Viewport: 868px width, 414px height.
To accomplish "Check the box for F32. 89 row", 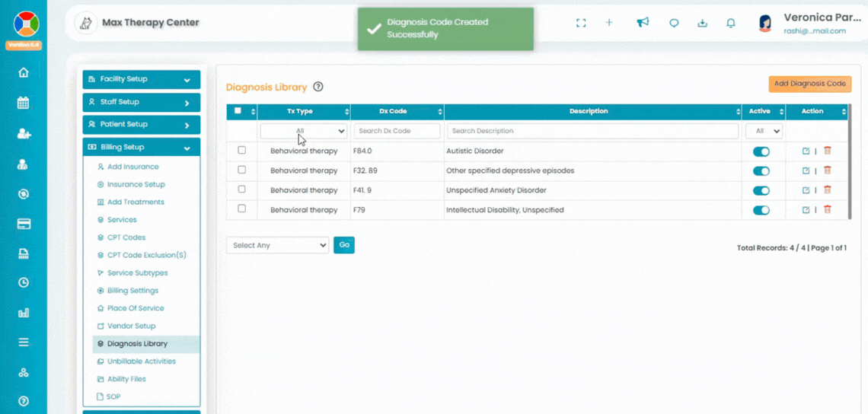I will (x=241, y=170).
